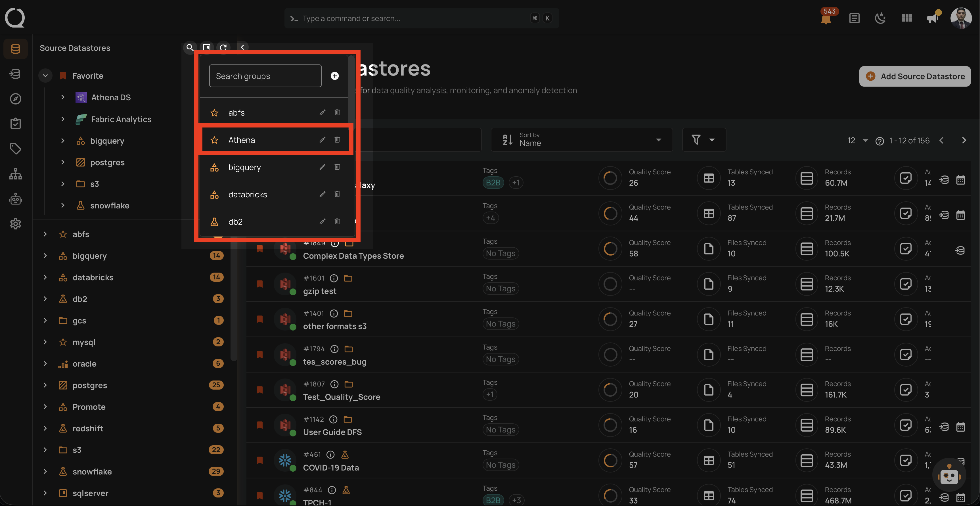
Task: Click Add Source Datastore button
Action: (x=915, y=76)
